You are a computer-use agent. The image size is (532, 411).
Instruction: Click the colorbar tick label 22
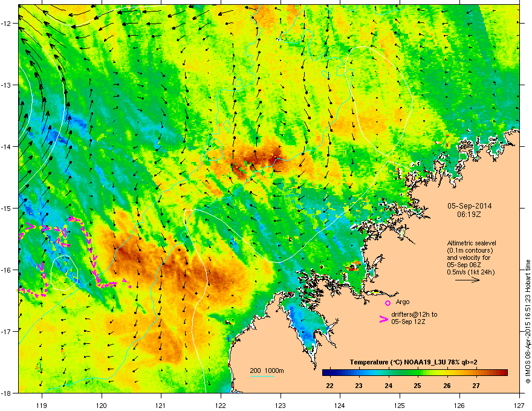point(329,386)
